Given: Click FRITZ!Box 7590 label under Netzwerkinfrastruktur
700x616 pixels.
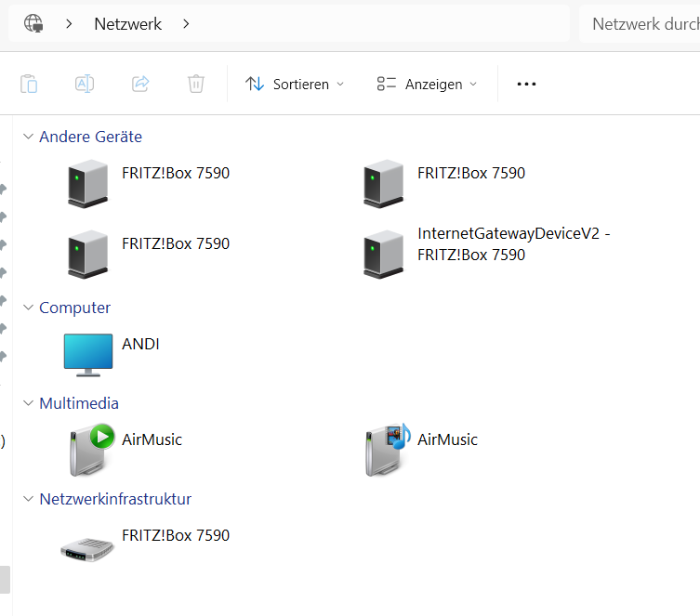Looking at the screenshot, I should coord(176,535).
